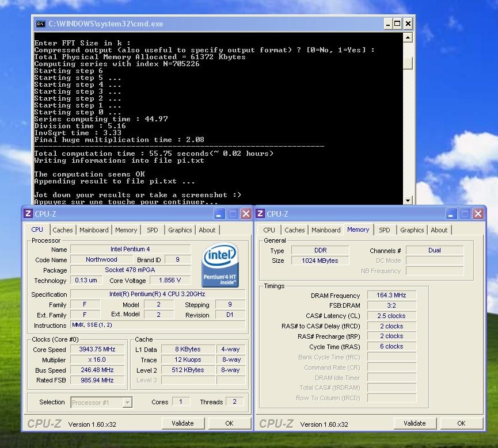Click the Bus Speed value 246.48 MHz
498x448 pixels.
[97, 370]
